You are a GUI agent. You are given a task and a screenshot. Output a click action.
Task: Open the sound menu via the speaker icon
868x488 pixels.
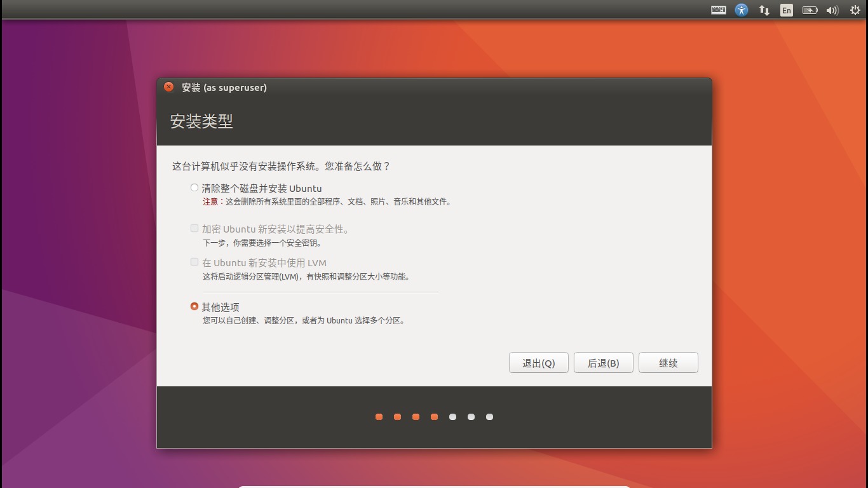click(832, 10)
